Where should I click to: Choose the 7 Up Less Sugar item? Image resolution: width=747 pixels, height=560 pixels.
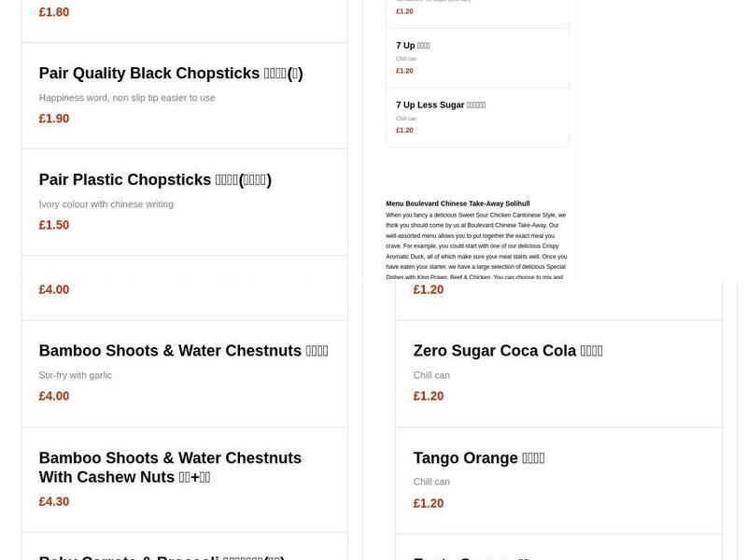click(441, 105)
